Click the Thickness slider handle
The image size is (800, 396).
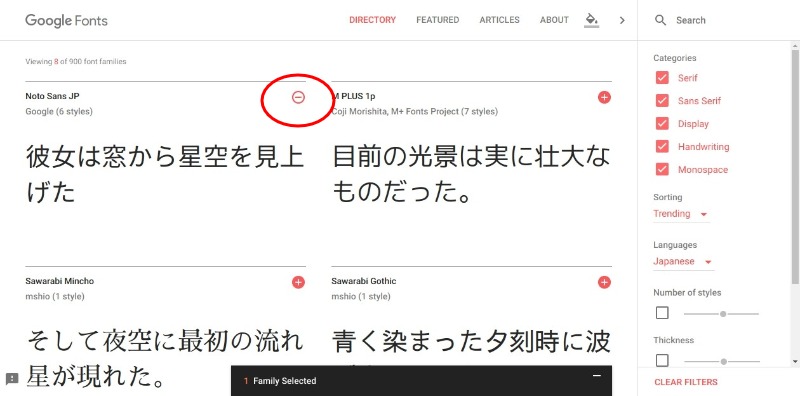click(x=723, y=361)
